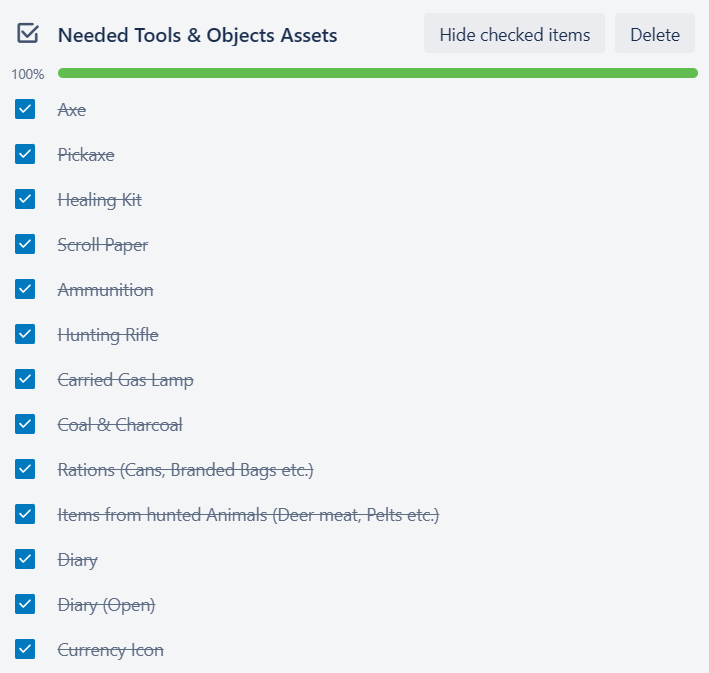
Task: Toggle the Healing Kit checkbox
Action: tap(25, 199)
